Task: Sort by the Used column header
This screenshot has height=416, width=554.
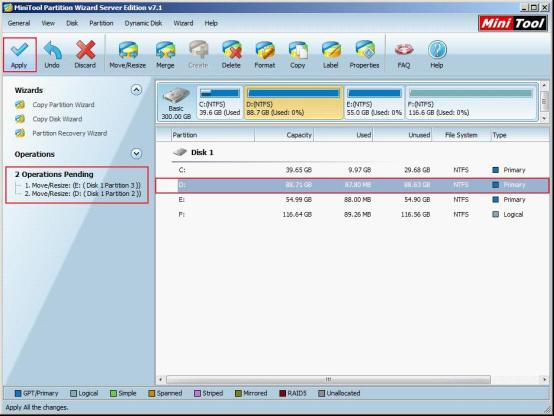Action: [x=343, y=135]
